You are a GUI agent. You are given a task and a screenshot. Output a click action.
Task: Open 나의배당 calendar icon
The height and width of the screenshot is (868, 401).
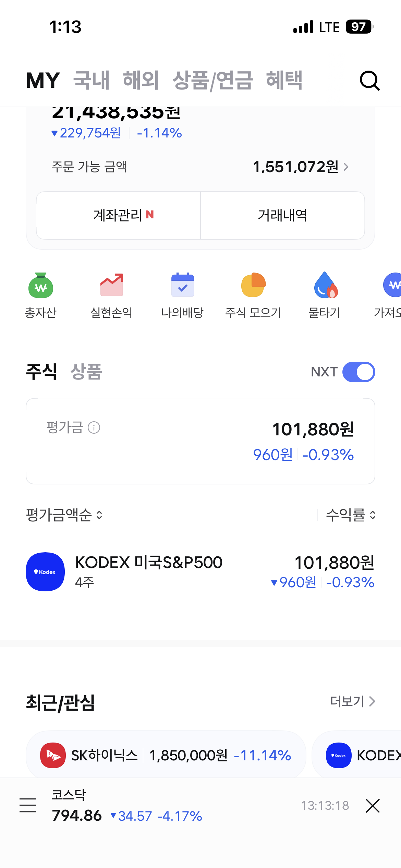click(183, 285)
